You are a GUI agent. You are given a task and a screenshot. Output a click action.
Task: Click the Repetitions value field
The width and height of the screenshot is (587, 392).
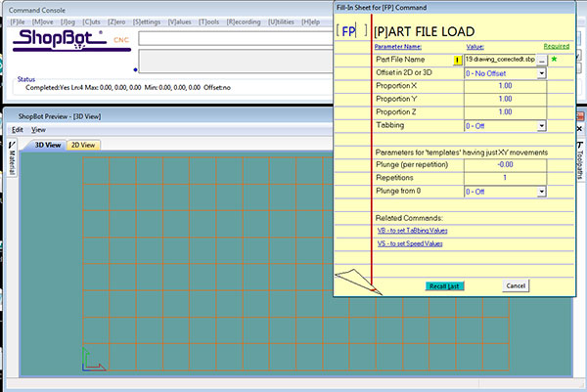(x=505, y=178)
